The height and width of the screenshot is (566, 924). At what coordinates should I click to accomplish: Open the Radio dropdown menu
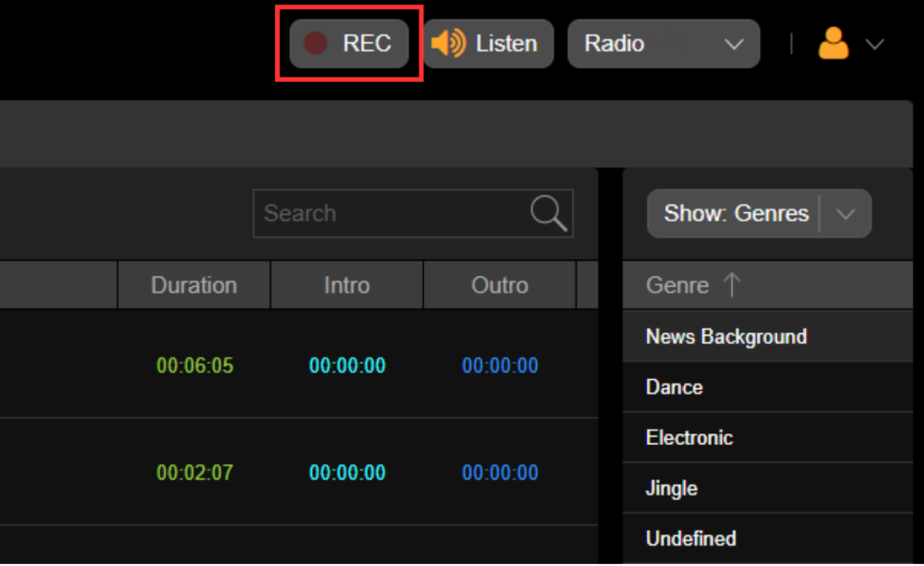click(663, 43)
